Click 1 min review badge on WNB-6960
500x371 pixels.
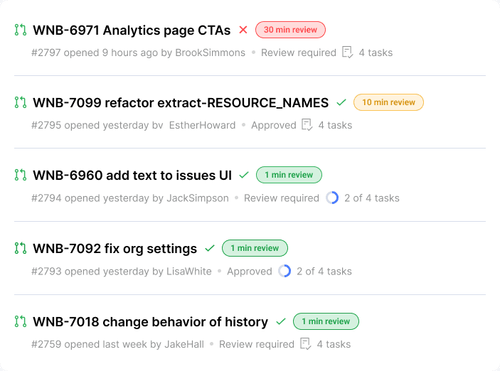[x=289, y=175]
